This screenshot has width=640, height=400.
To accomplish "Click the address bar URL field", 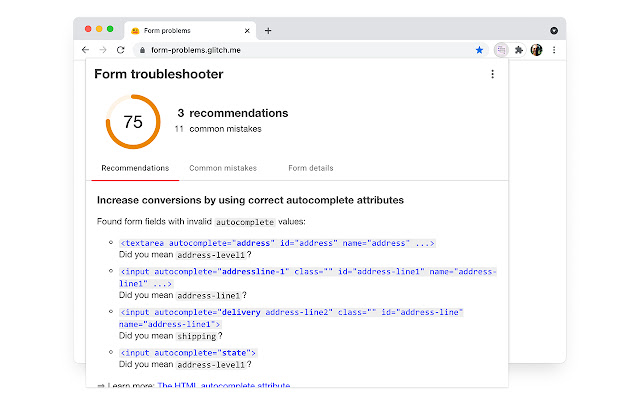I will click(x=300, y=49).
